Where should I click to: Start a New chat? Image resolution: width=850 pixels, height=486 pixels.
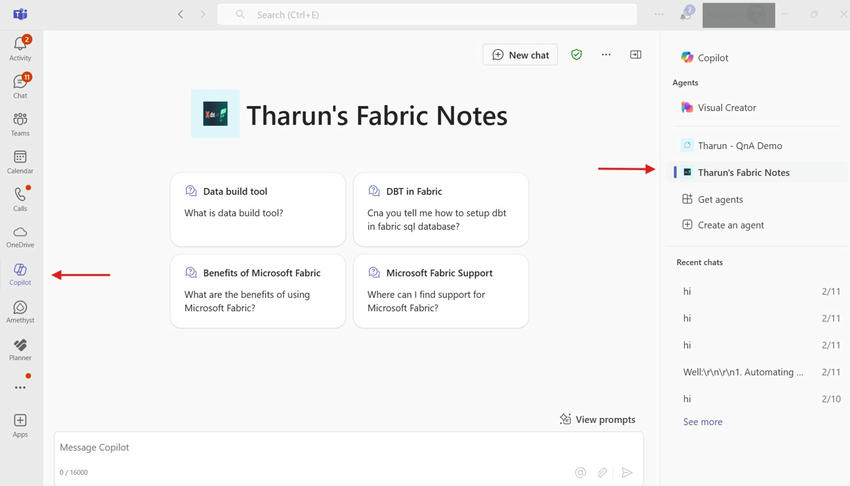[520, 55]
